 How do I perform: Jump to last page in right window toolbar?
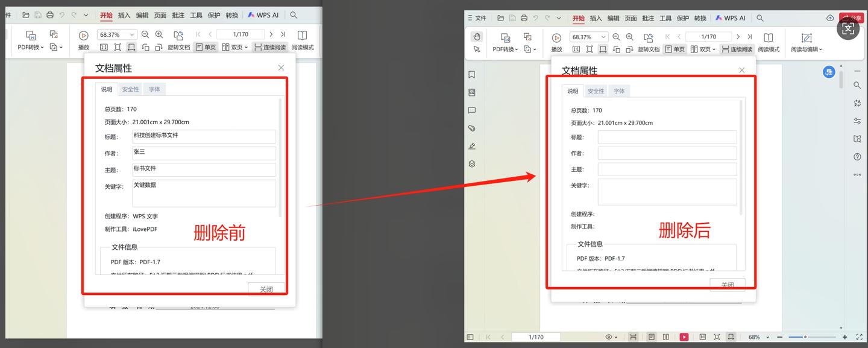(x=750, y=37)
